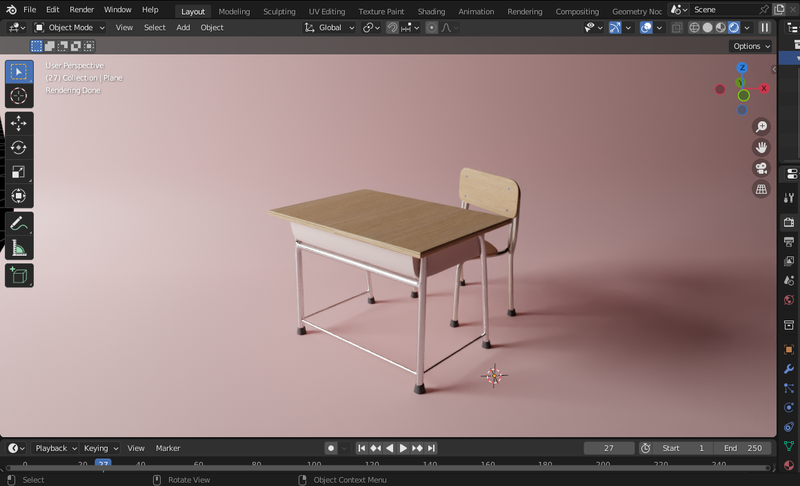This screenshot has height=486, width=800.
Task: Toggle X-ray mode
Action: (677, 28)
